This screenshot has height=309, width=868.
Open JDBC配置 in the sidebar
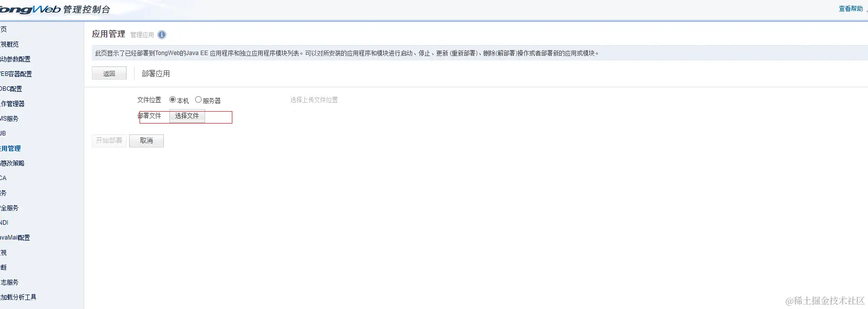coord(11,89)
